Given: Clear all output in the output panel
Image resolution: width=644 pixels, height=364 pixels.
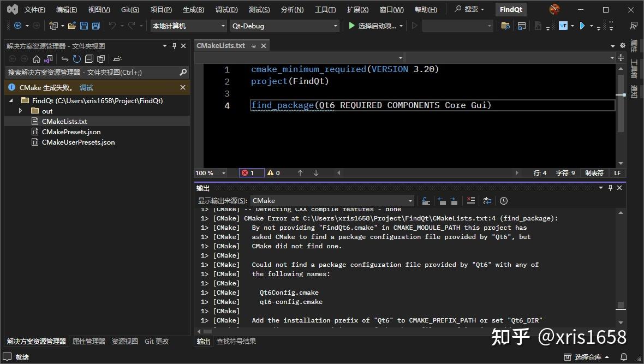Looking at the screenshot, I should [470, 200].
